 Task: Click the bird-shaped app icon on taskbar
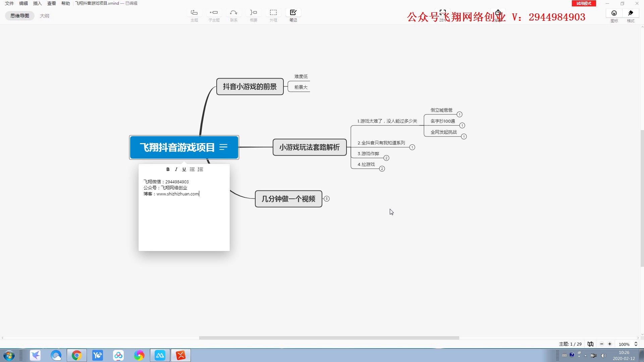coord(35,355)
